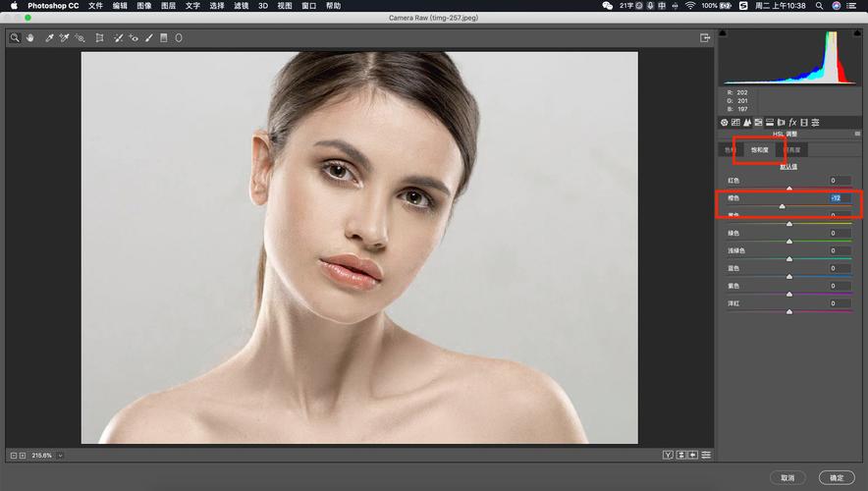Toggle full screen mode icon
Viewport: 868px width, 491px height.
[x=705, y=37]
